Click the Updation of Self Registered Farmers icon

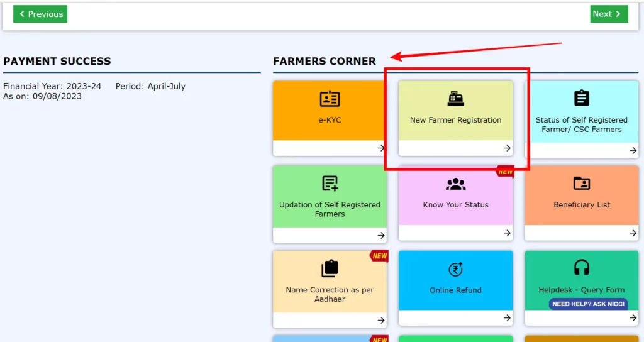[x=330, y=184]
